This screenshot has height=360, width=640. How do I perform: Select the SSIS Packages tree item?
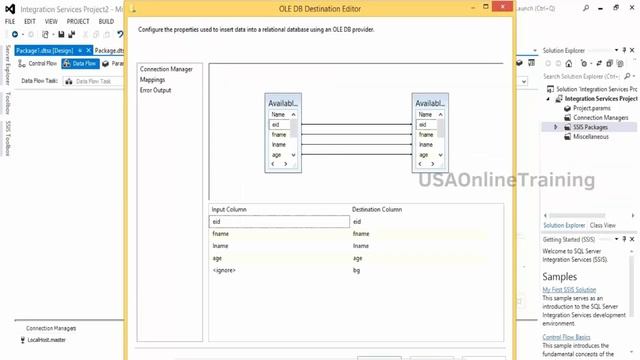pyautogui.click(x=590, y=127)
